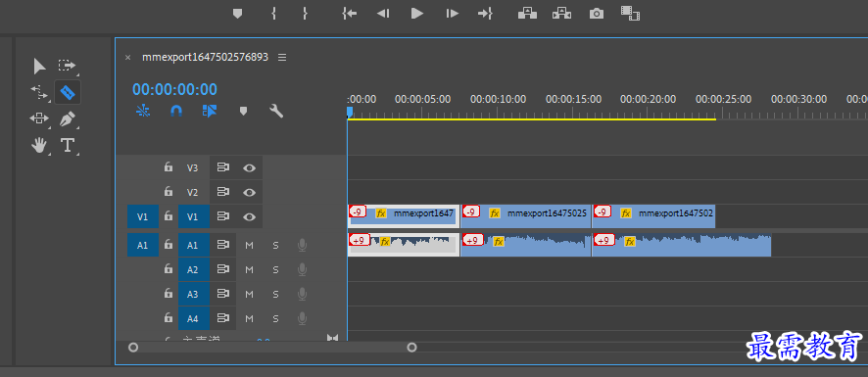Toggle timeline Snap magnet

point(176,112)
